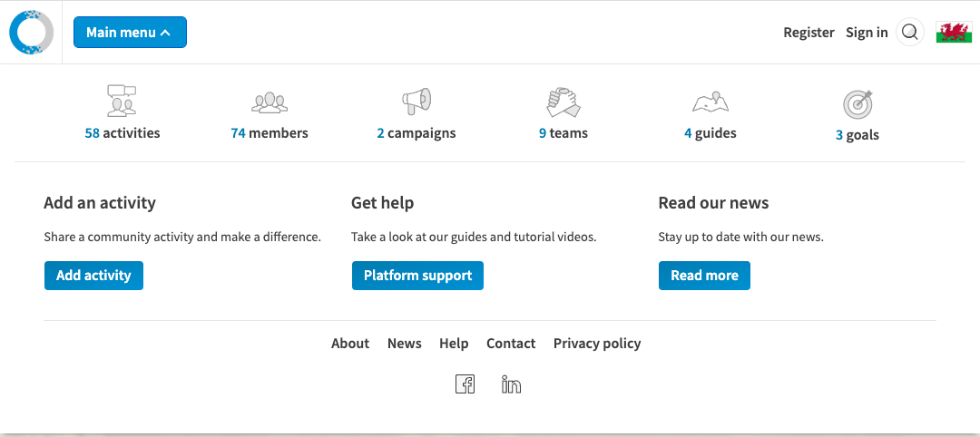This screenshot has height=437, width=980.
Task: Open the Platform support button
Action: point(417,276)
